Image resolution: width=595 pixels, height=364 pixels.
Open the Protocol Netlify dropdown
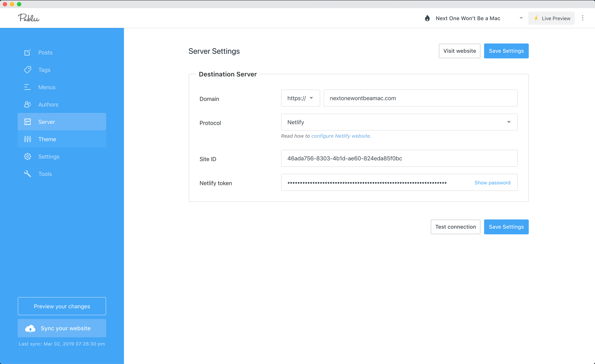point(399,122)
